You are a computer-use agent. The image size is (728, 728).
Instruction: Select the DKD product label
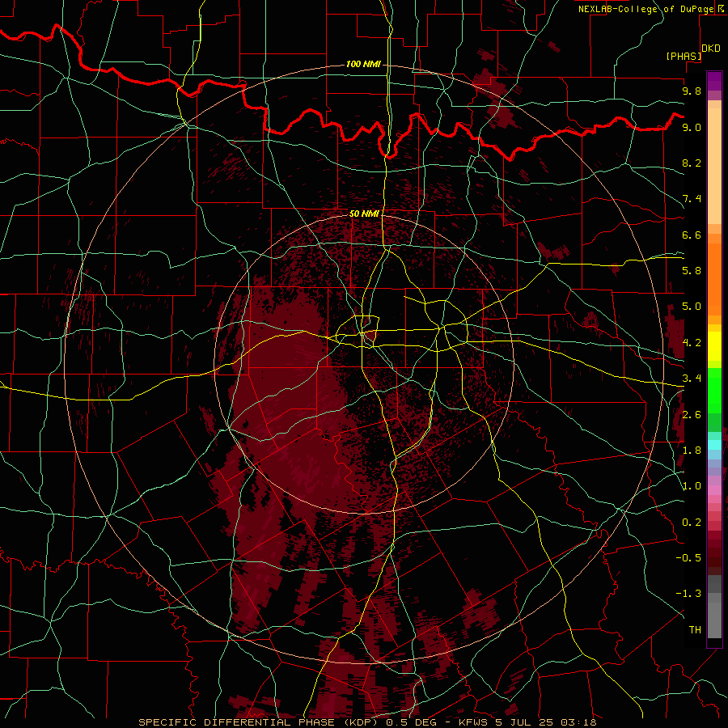pyautogui.click(x=711, y=49)
